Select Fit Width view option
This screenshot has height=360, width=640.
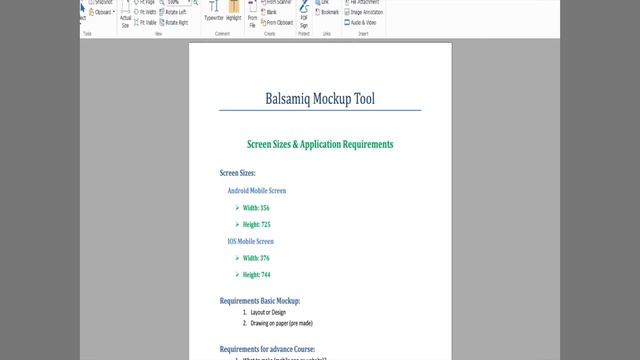pyautogui.click(x=145, y=12)
